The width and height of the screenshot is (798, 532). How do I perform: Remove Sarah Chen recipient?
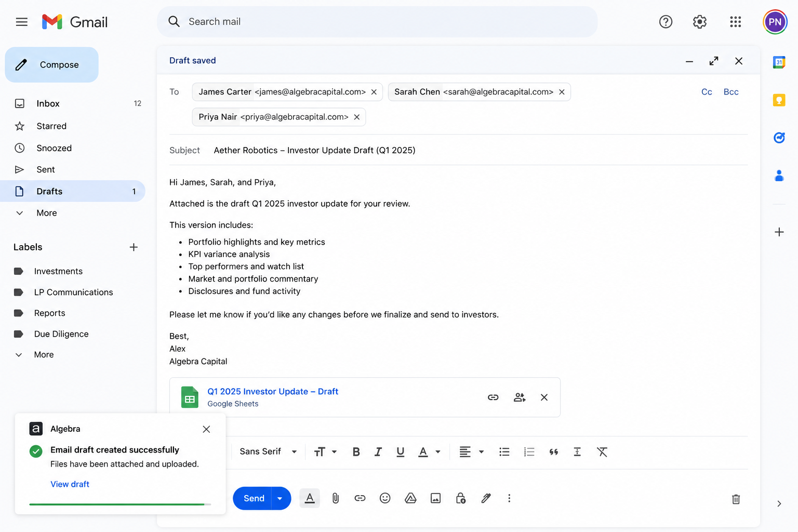pos(562,92)
